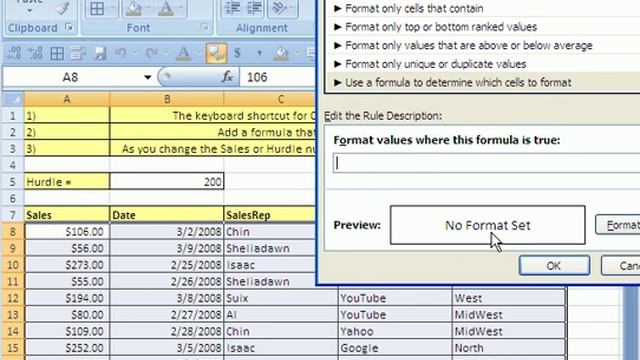Click the Suix sales rep cell

pos(281,298)
